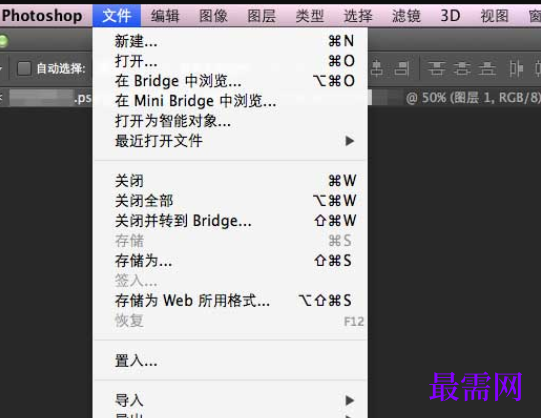Choose 关闭 menu item

pyautogui.click(x=230, y=181)
